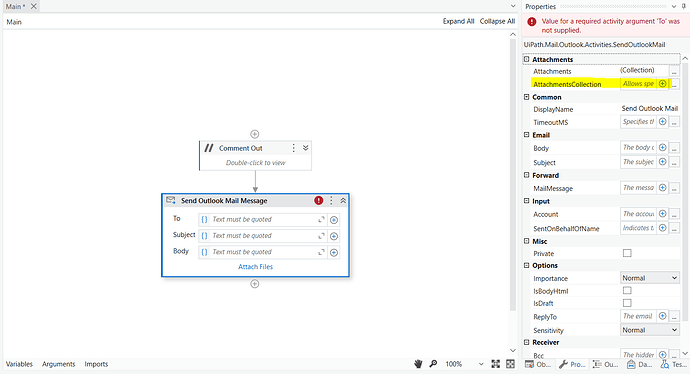Switch to the Object Repository panel tab
The image size is (690, 374).
point(538,364)
